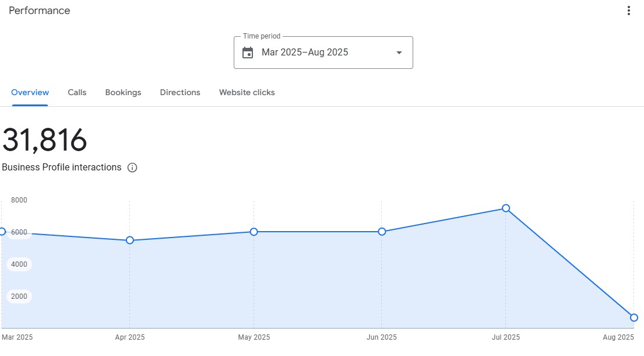This screenshot has width=644, height=356.
Task: Open the Mar 2025–Aug 2025 time period selector
Action: coord(323,53)
